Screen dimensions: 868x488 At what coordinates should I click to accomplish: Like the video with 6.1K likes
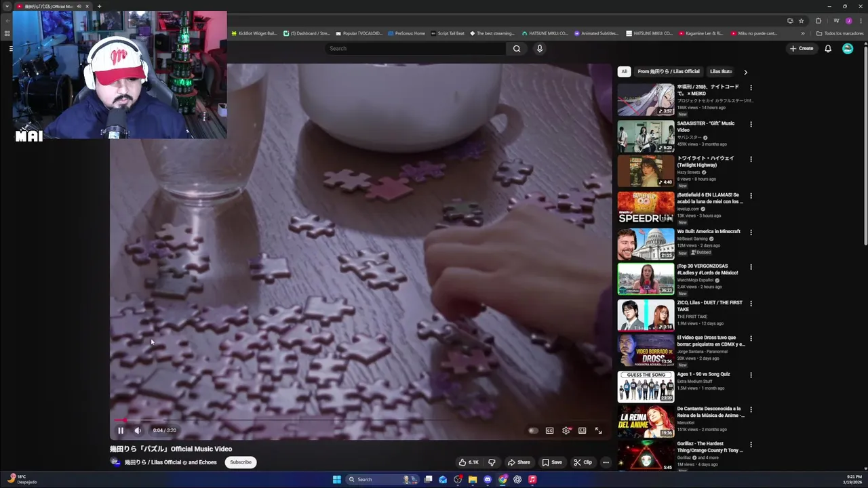[468, 462]
